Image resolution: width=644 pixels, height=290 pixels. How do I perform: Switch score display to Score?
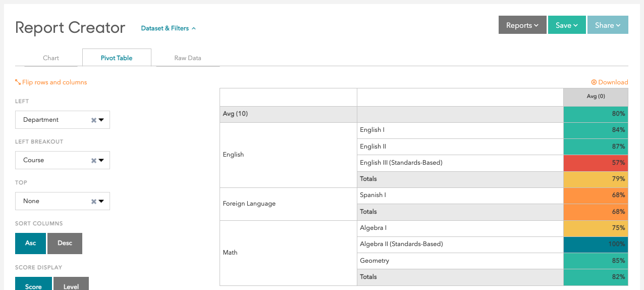click(33, 285)
